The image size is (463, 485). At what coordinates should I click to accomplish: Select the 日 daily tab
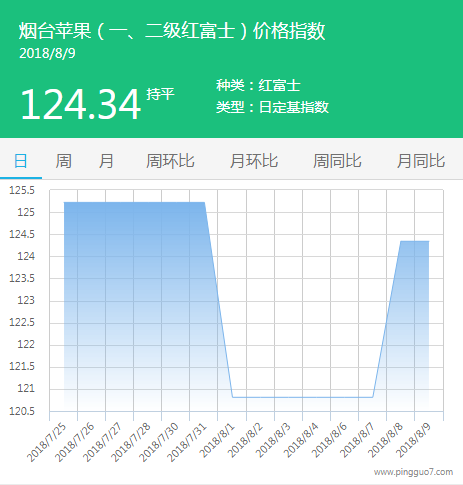click(21, 161)
